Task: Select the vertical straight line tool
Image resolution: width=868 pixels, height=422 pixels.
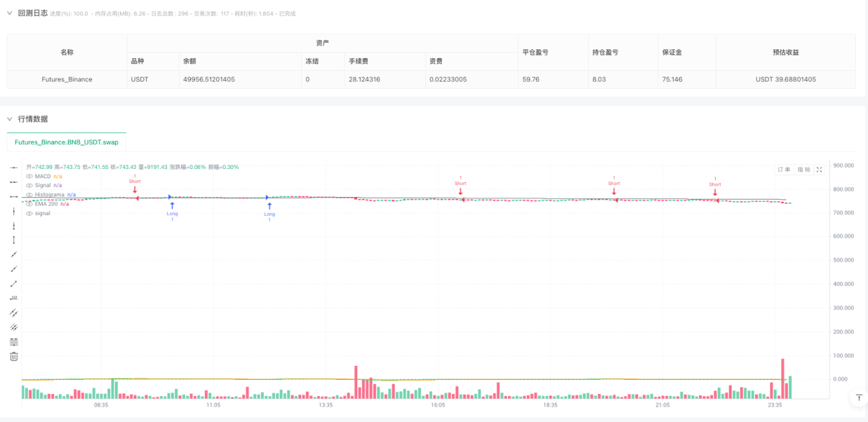Action: 13,211
